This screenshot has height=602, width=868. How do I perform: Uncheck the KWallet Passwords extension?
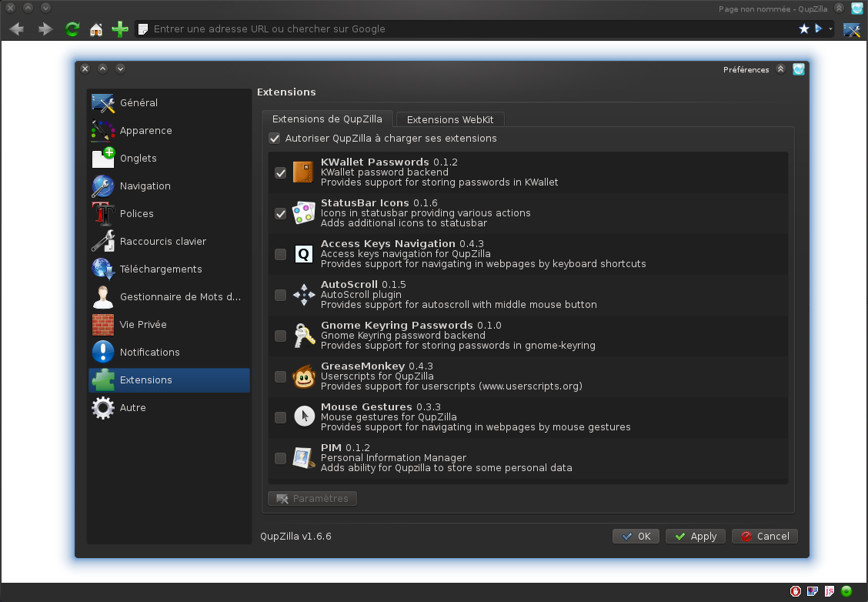[x=281, y=172]
